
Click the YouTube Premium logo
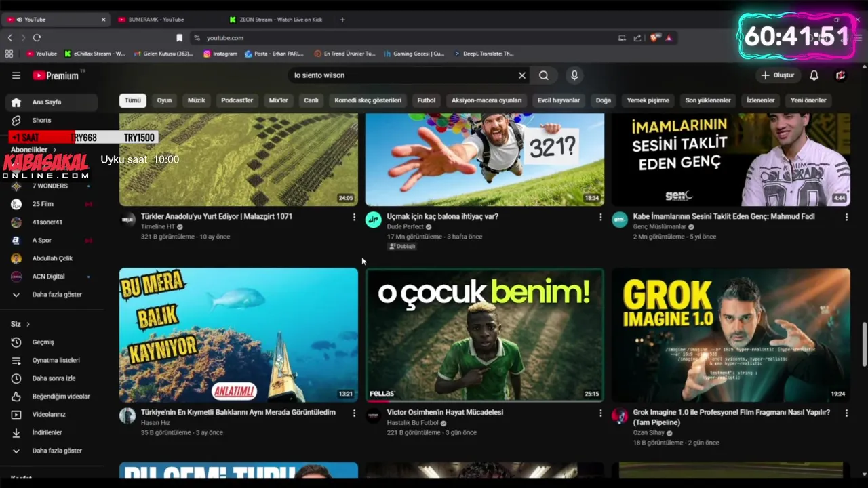tap(56, 75)
